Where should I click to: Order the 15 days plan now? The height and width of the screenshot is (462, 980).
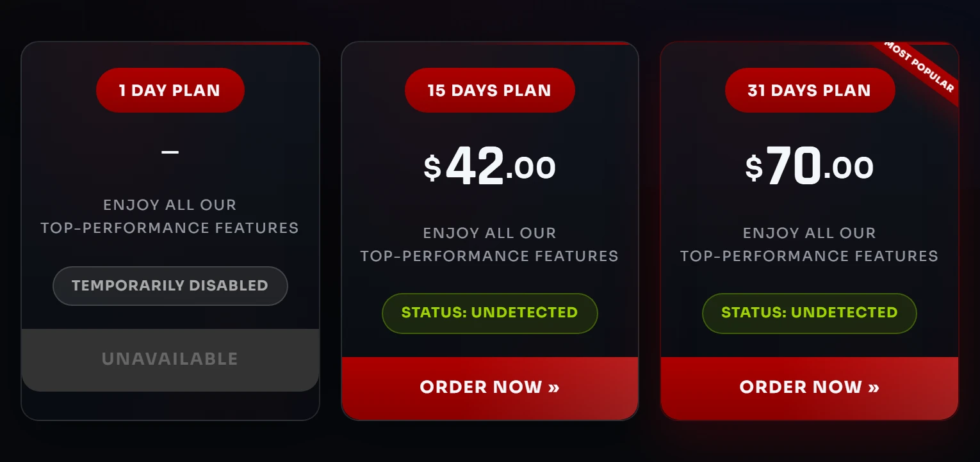489,387
